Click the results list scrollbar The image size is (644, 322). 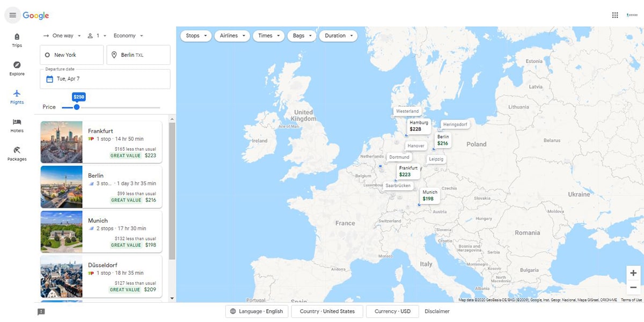click(172, 191)
